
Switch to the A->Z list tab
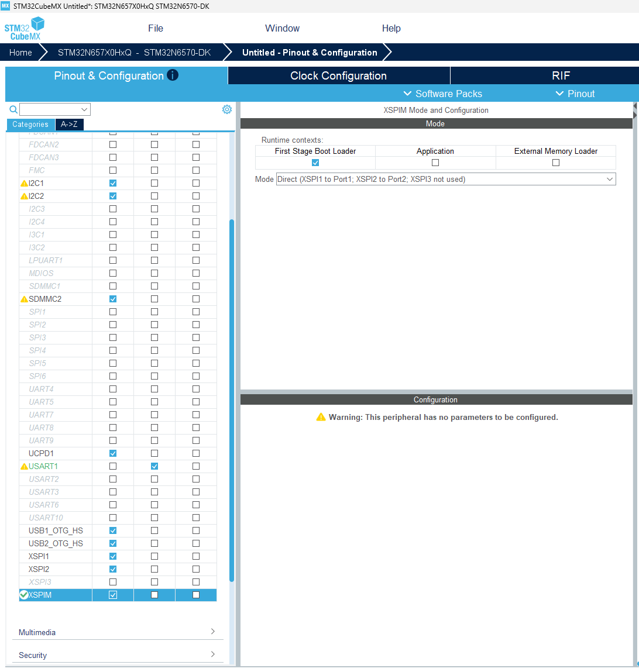(69, 125)
